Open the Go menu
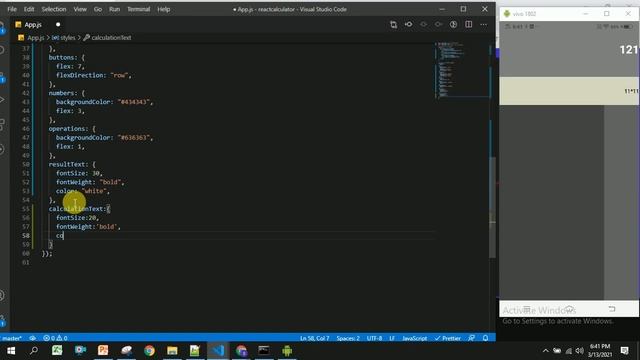640x360 pixels. 98,9
